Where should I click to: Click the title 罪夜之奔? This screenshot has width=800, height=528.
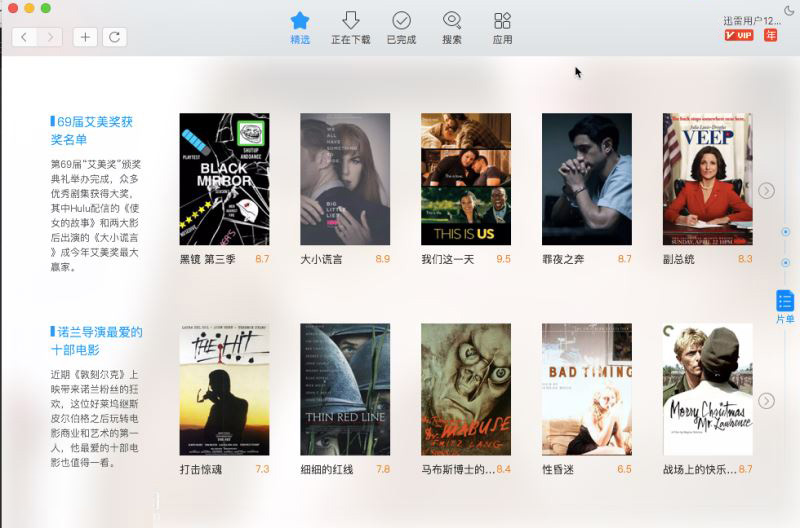tap(563, 259)
